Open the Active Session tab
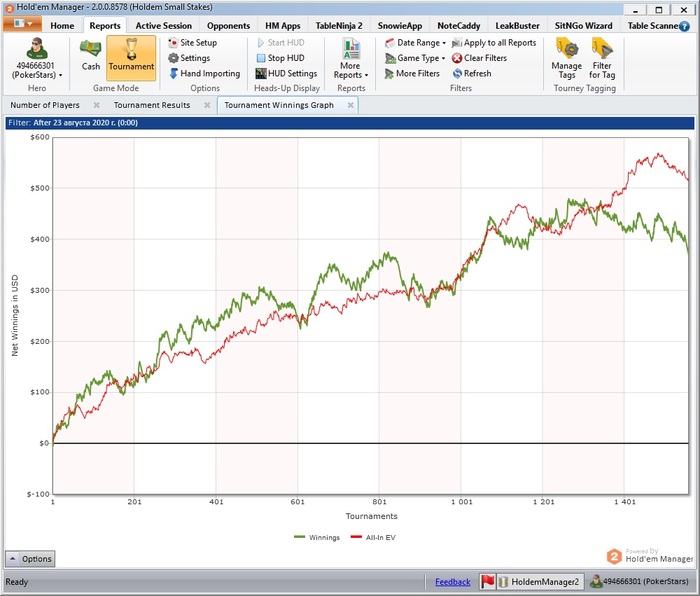 pos(163,25)
